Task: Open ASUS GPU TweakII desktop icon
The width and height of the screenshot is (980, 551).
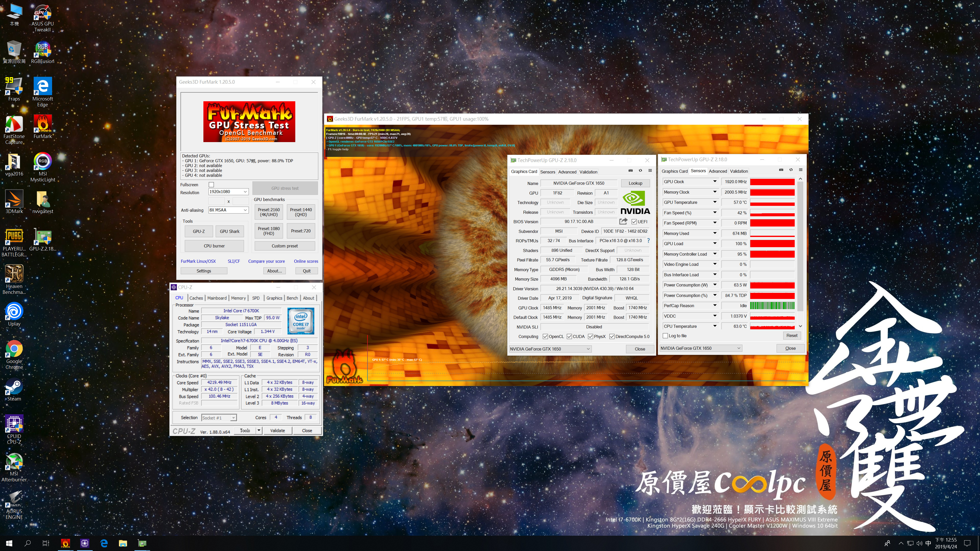Action: click(x=43, y=18)
